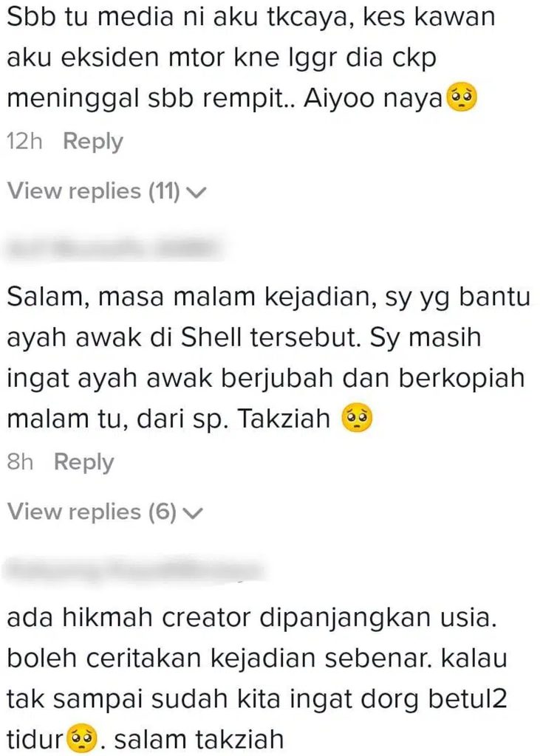Click the pleading emoji after 'Aiyoo naya'
This screenshot has height=756, width=540.
pyautogui.click(x=462, y=98)
